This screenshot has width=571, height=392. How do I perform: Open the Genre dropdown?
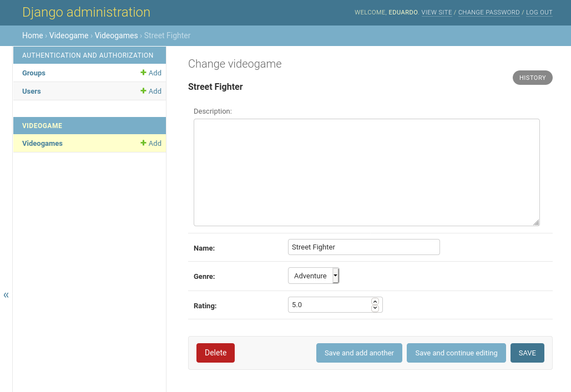click(x=314, y=276)
